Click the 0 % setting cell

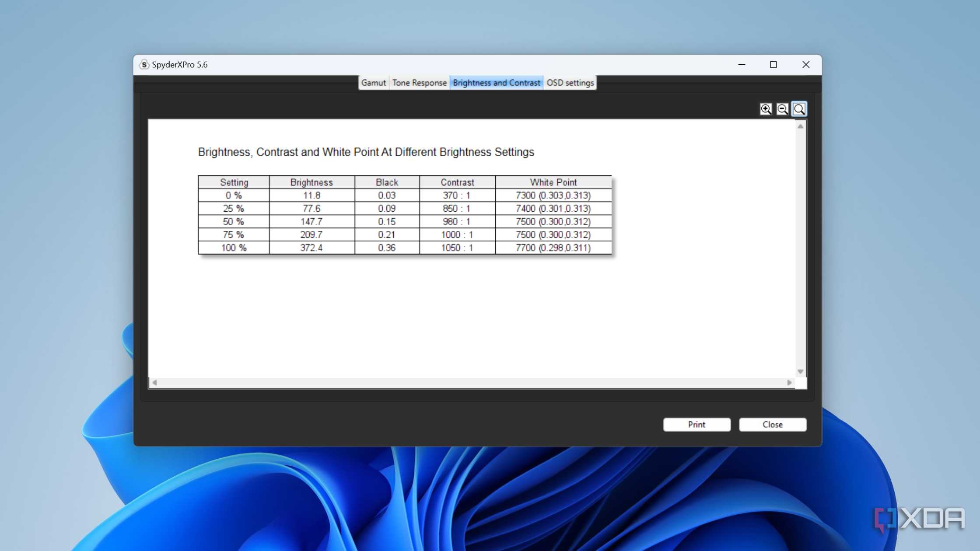[x=234, y=195]
